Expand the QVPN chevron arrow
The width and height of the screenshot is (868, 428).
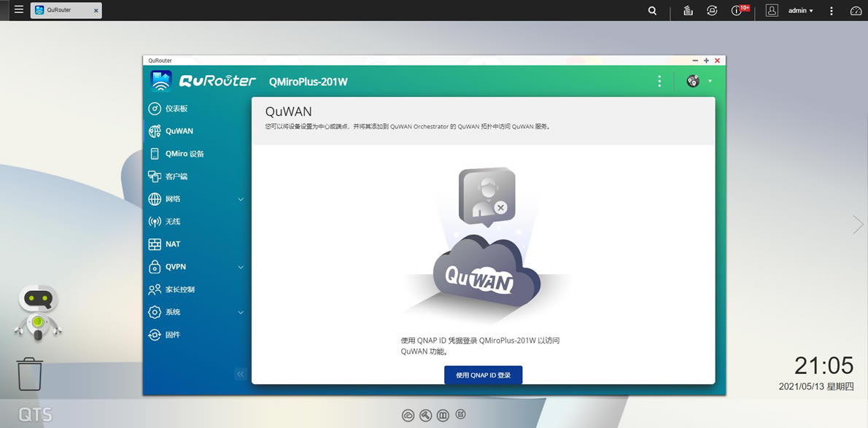[241, 267]
